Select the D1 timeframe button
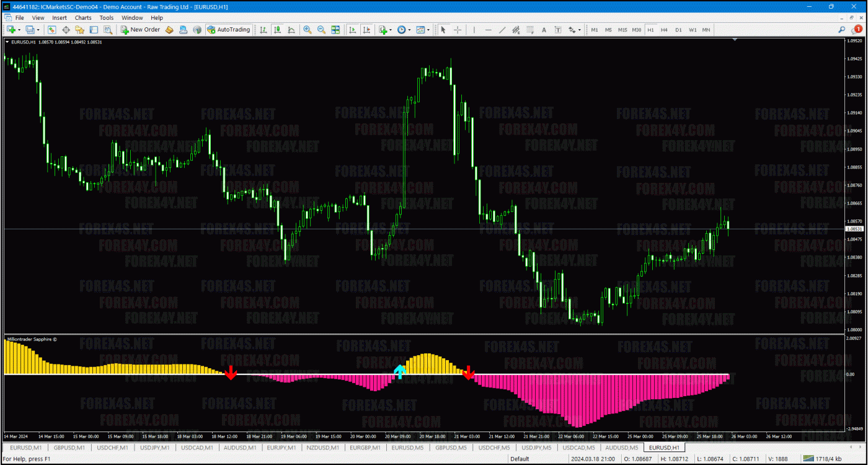This screenshot has width=868, height=465. tap(677, 29)
